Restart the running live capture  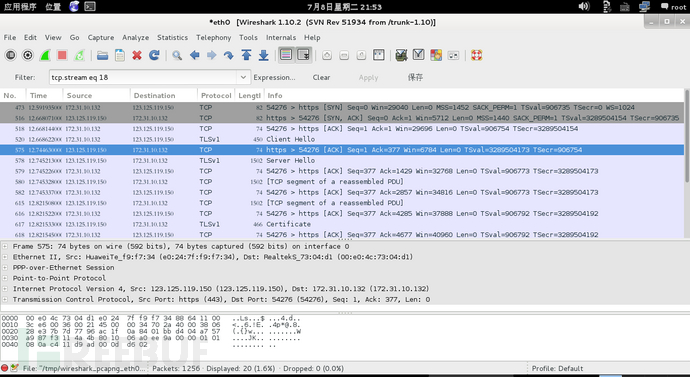click(x=79, y=55)
